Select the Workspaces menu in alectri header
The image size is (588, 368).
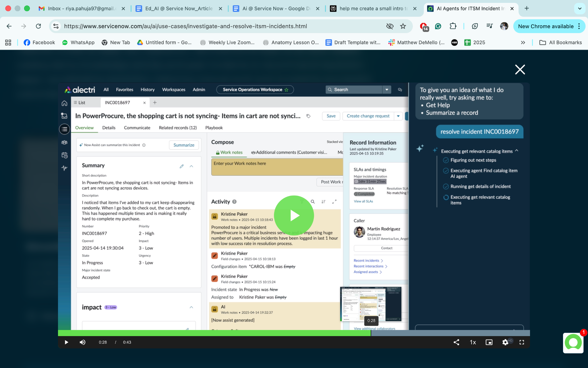click(174, 90)
